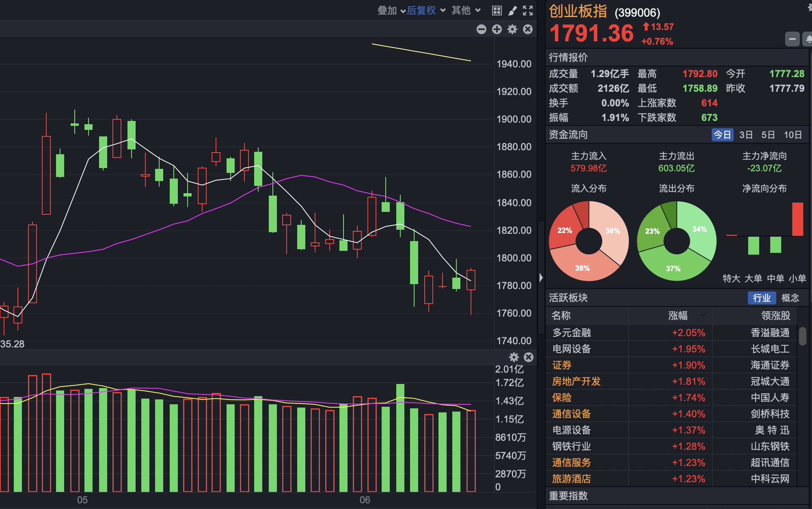Select the 行业 sector tab
812x509 pixels.
pos(762,298)
